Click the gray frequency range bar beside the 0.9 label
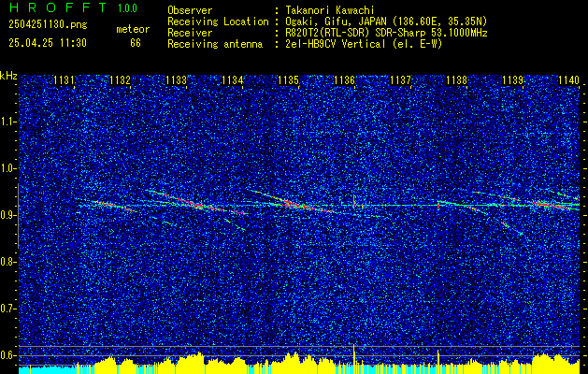588x374 pixels. [x=18, y=216]
